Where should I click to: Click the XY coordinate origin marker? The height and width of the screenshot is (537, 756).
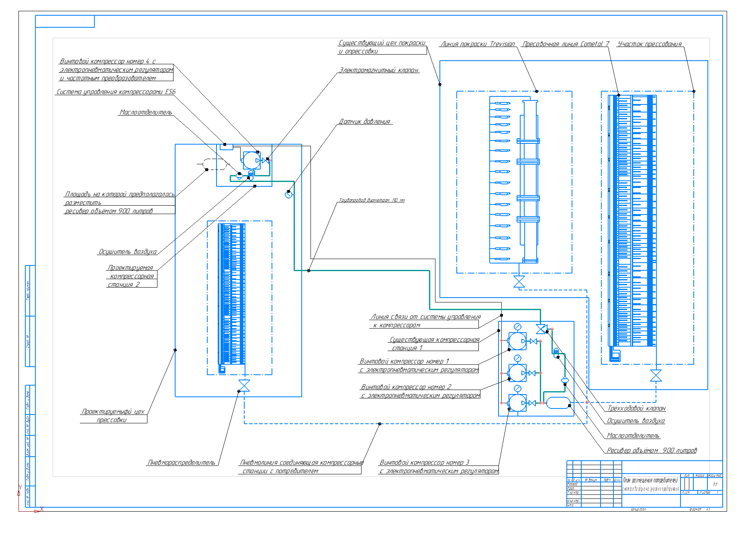pyautogui.click(x=19, y=511)
